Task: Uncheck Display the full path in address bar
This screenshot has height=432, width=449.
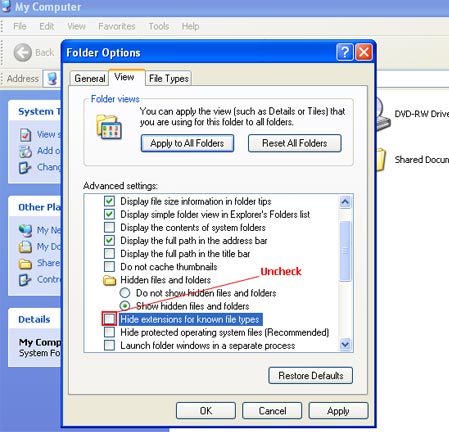Action: pyautogui.click(x=109, y=240)
